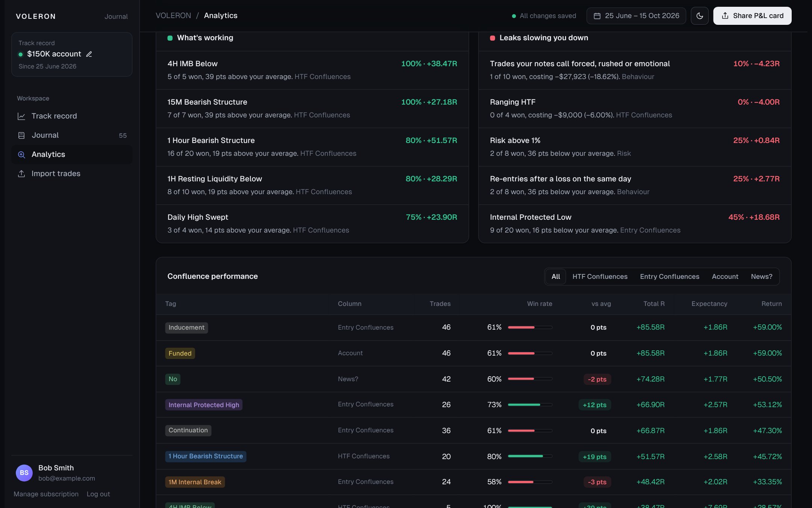
Task: Toggle dark mode with the moon icon
Action: point(700,16)
